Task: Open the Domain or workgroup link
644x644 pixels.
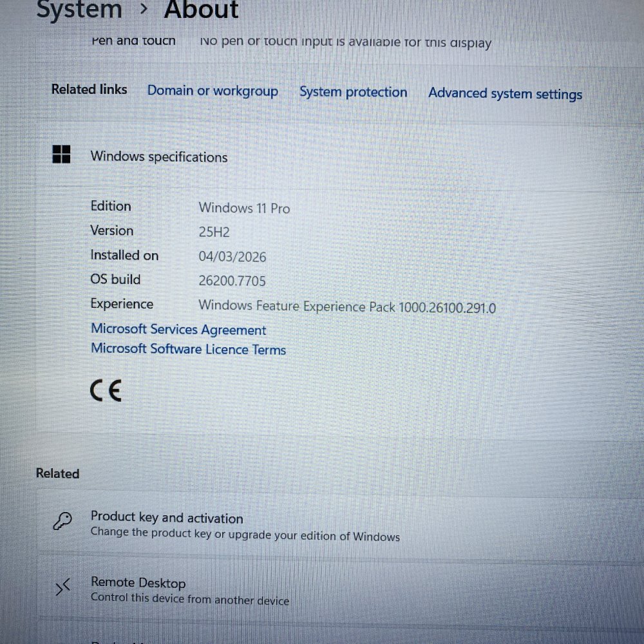Action: point(213,91)
